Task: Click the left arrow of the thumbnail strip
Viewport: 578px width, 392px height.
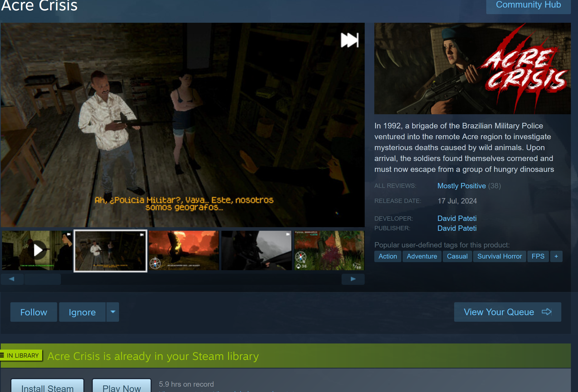Action: [x=12, y=279]
